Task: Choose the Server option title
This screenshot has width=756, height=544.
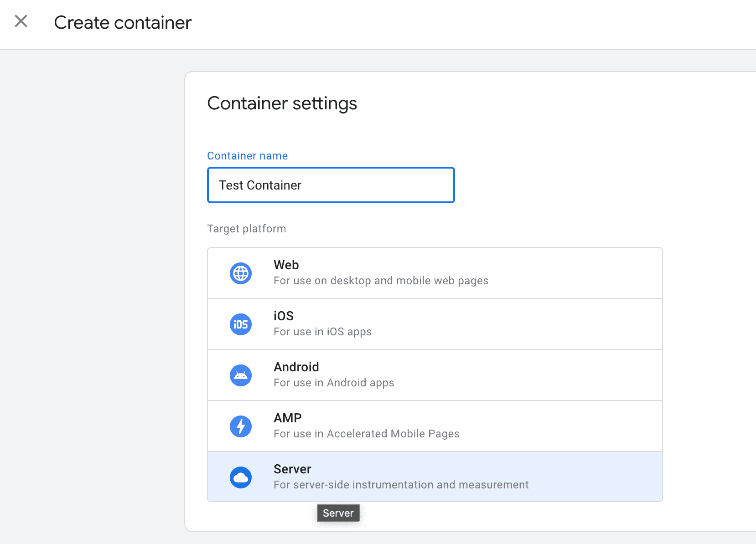Action: [292, 469]
